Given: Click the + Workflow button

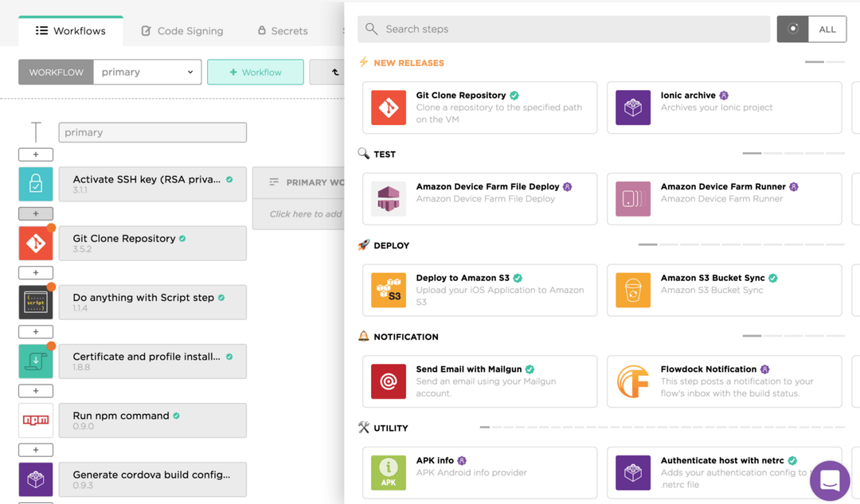Looking at the screenshot, I should [x=256, y=72].
